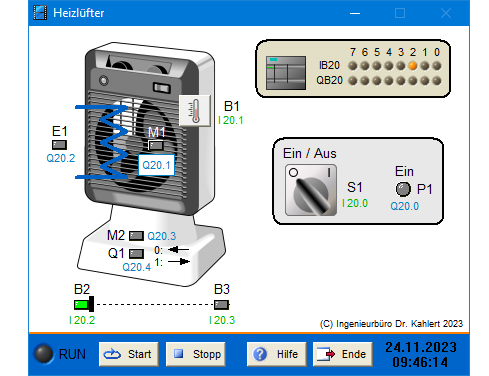
Task: Click the Start button
Action: [x=129, y=354]
